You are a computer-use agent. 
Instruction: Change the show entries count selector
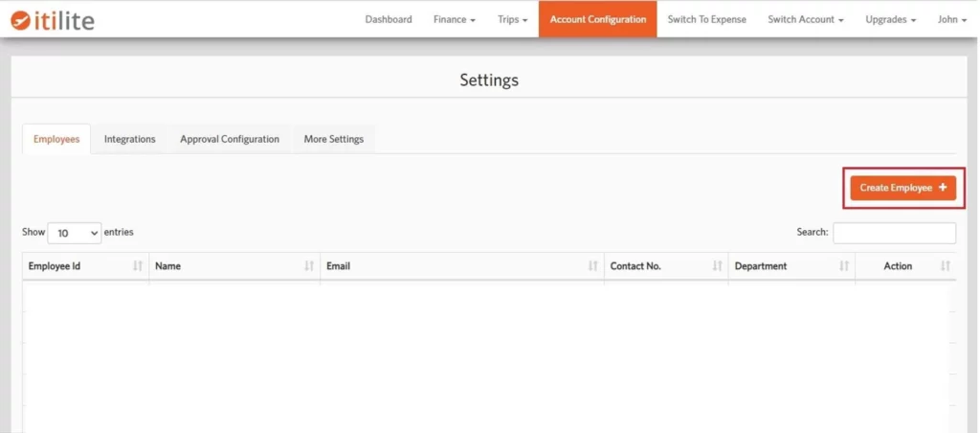coord(74,233)
